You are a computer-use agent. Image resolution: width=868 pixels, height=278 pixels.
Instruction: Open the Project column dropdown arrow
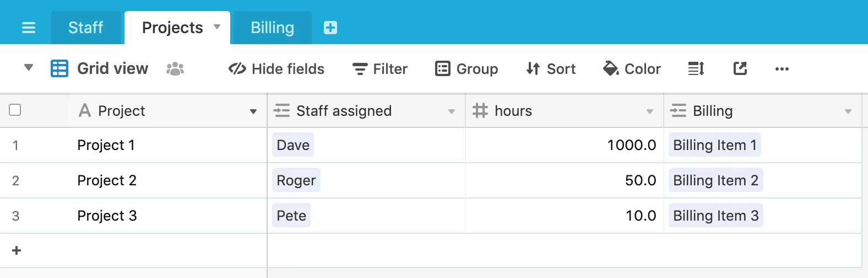click(x=253, y=111)
